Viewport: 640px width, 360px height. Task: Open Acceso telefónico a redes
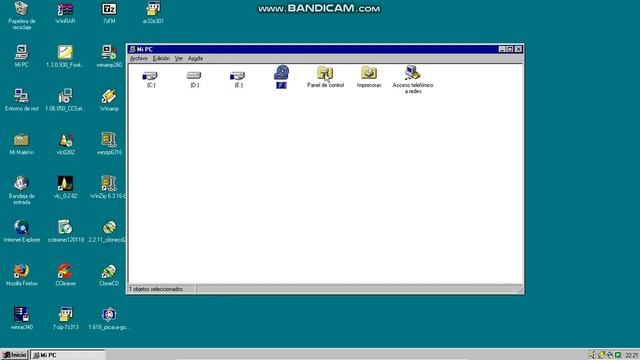point(412,73)
